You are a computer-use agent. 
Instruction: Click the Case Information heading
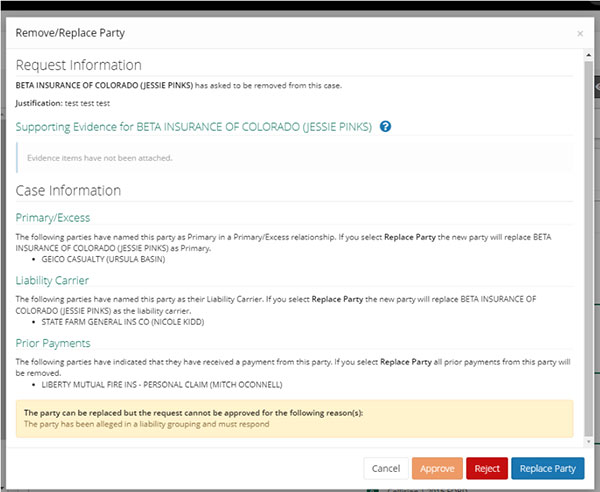[x=68, y=191]
